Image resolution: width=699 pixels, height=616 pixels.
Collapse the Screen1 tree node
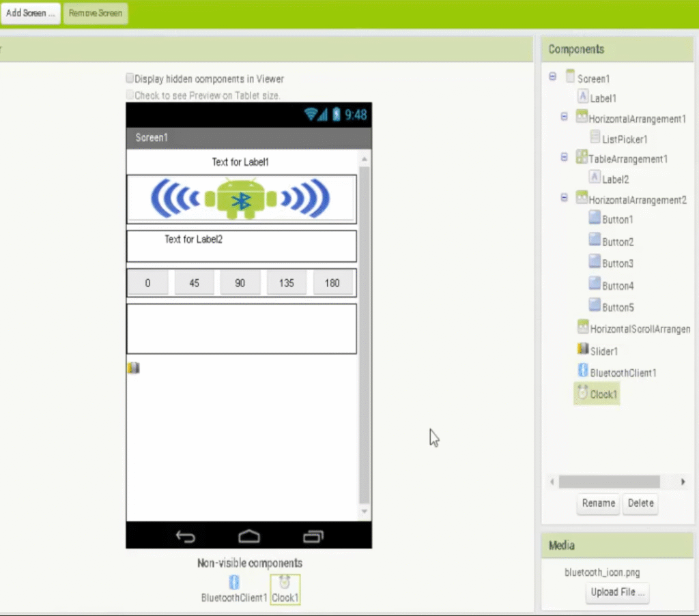[552, 76]
